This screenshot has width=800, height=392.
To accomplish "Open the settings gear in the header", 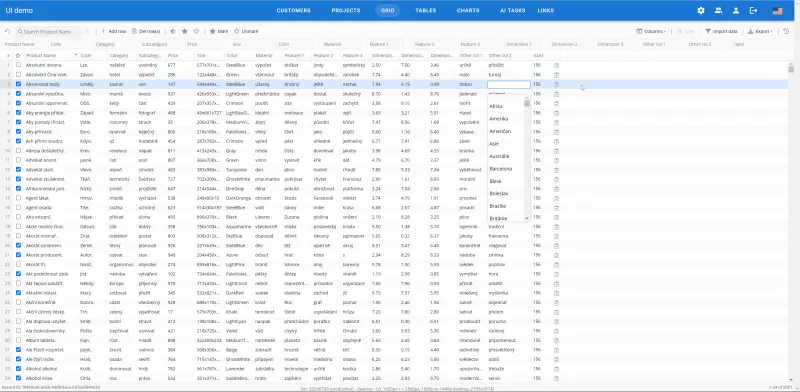I will coord(701,10).
